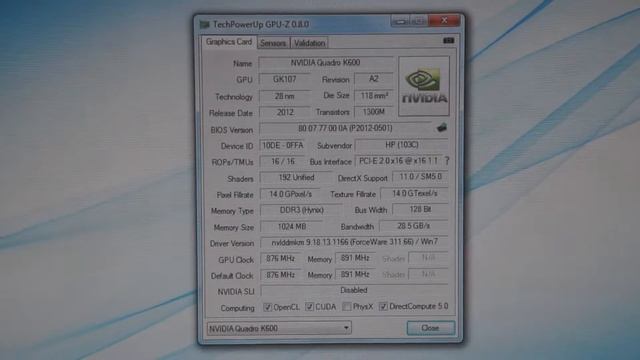The height and width of the screenshot is (360, 640).
Task: Click the GPU Clock field 876 MHz
Action: 280,259
